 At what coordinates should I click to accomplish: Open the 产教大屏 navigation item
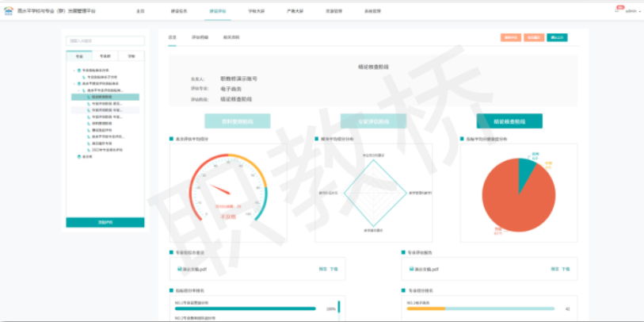click(295, 12)
